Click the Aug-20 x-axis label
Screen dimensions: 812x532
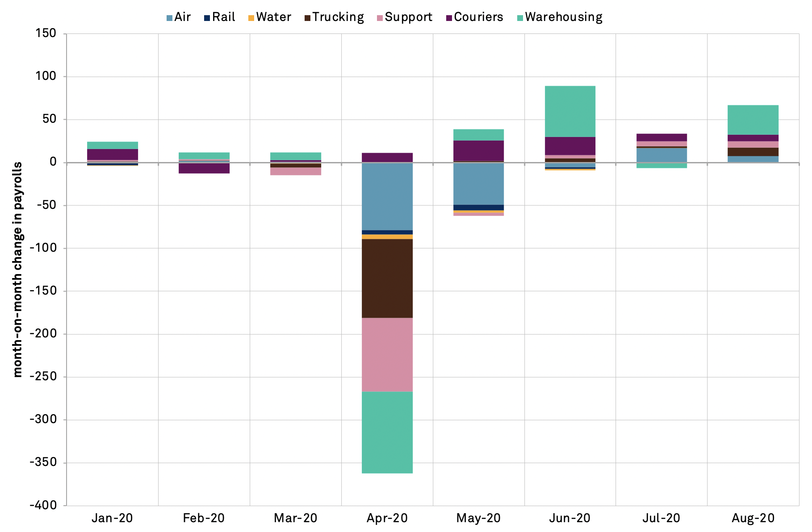pos(753,518)
